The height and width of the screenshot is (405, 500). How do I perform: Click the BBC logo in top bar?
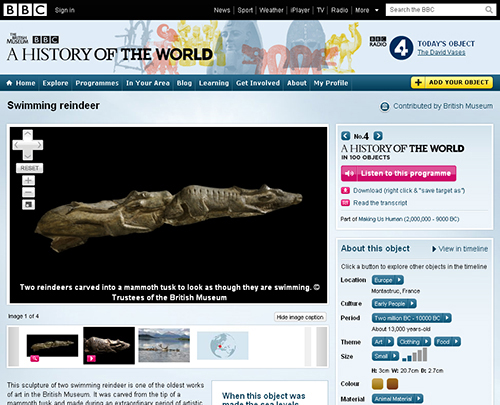pyautogui.click(x=25, y=10)
